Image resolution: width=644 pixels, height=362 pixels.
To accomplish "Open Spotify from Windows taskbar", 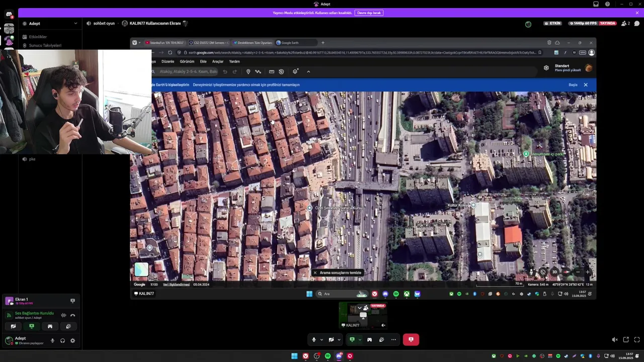I will pyautogui.click(x=328, y=356).
